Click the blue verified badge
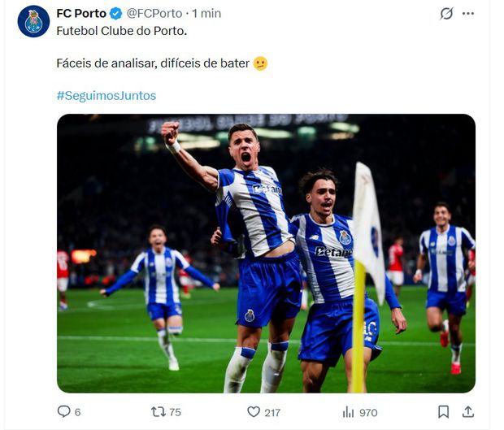504x430 pixels. pos(116,14)
